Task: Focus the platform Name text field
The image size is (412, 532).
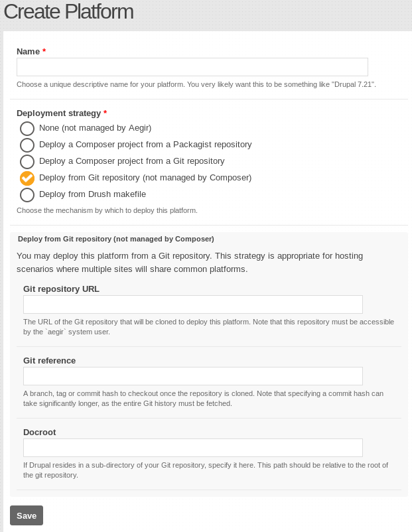Action: click(x=192, y=67)
